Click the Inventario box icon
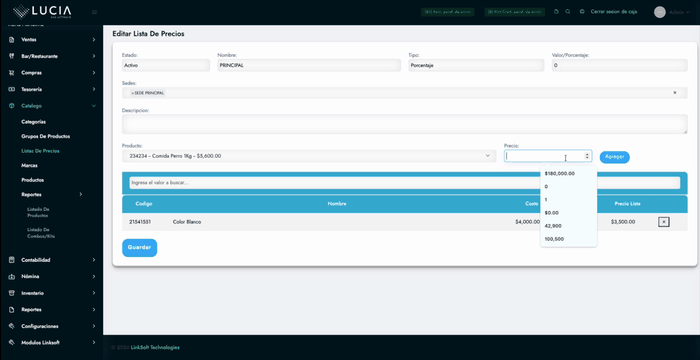Viewport: 700px width, 360px height. click(x=12, y=293)
